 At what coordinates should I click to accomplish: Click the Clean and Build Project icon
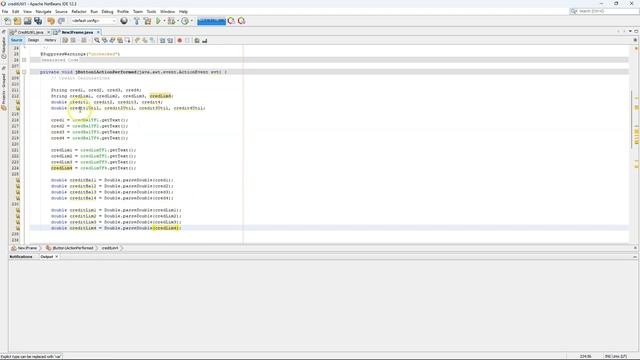coord(147,21)
